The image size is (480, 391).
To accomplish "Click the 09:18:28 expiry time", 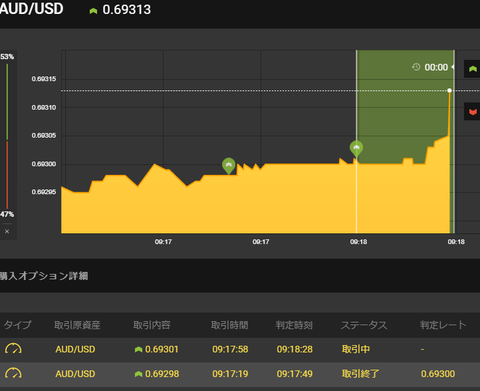I will [295, 349].
